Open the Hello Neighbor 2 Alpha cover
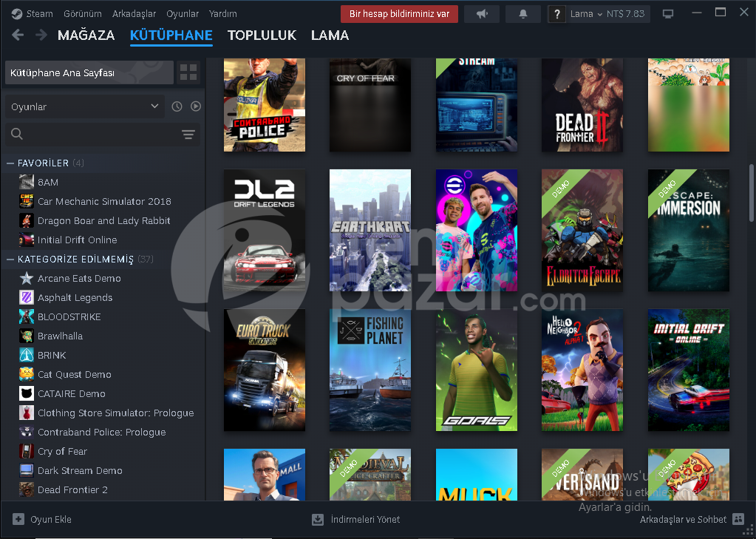This screenshot has width=756, height=539. click(x=582, y=370)
